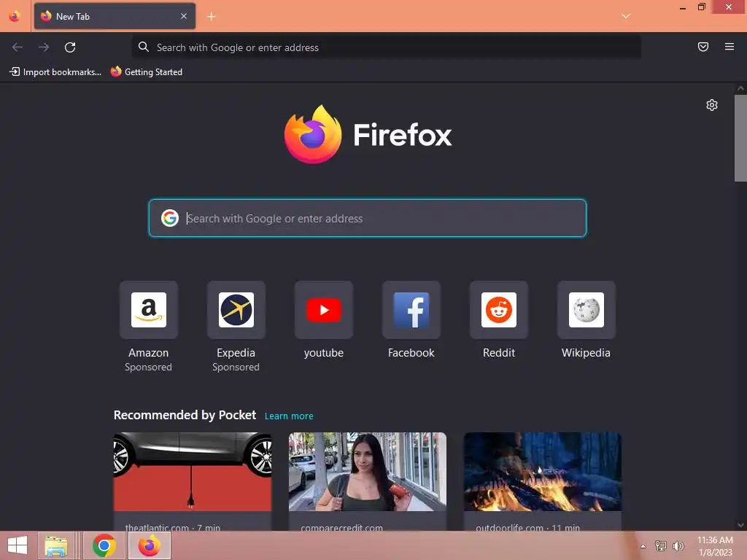
Task: Open Reddit shortcut tile
Action: coord(499,310)
